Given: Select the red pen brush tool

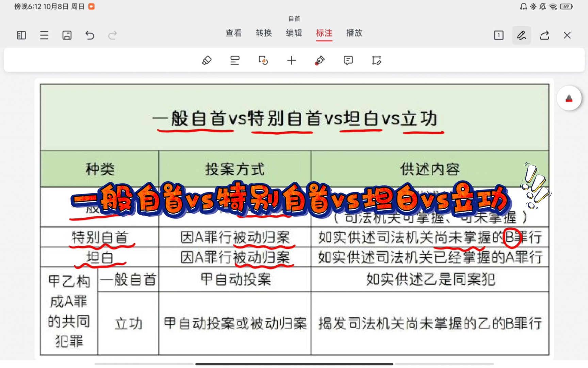Looking at the screenshot, I should [x=320, y=61].
